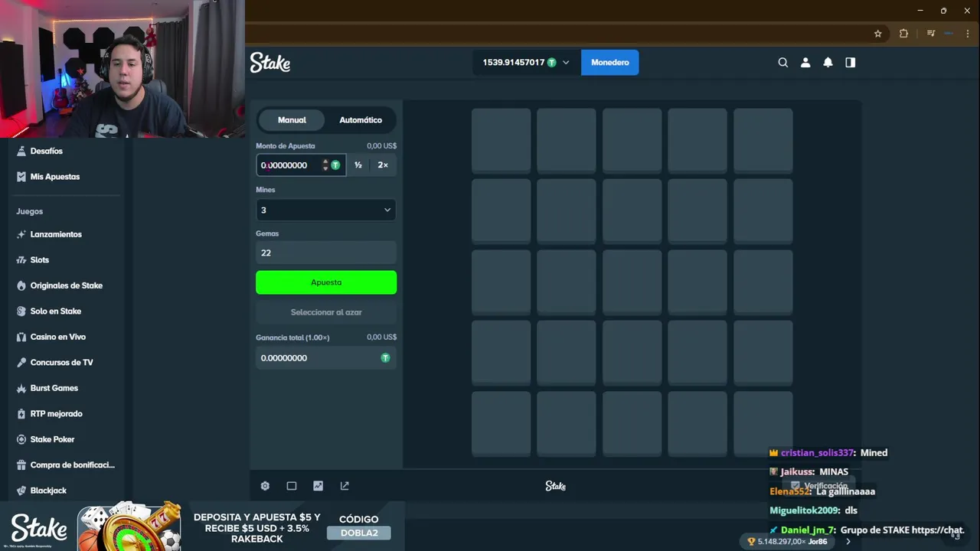Open browser media control icon
This screenshot has height=551, width=980.
[x=931, y=34]
